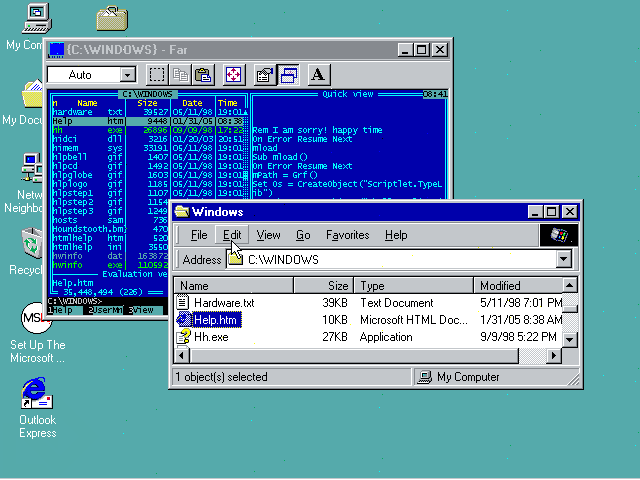Click explorer vertical scrollbar up arrow
This screenshot has height=480, width=640.
(570, 285)
